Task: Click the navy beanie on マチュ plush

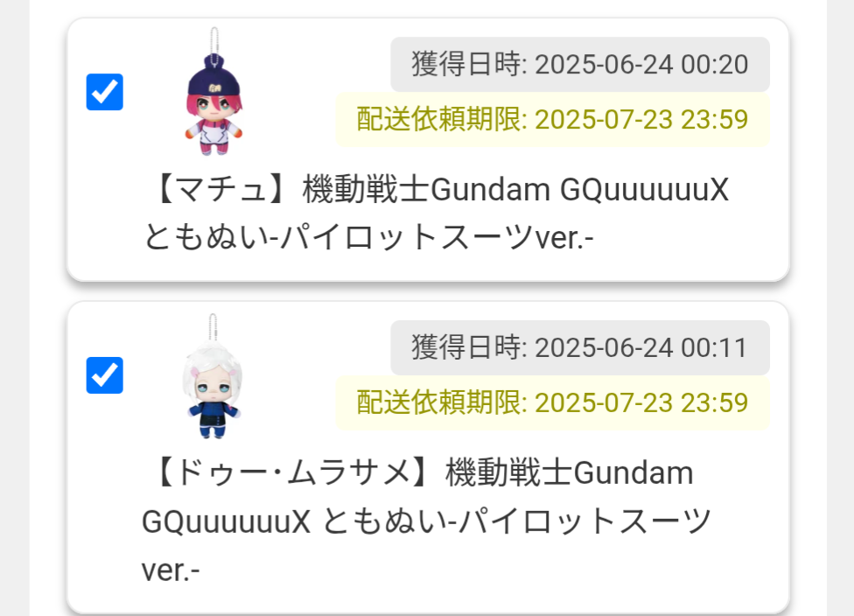Action: 214,77
